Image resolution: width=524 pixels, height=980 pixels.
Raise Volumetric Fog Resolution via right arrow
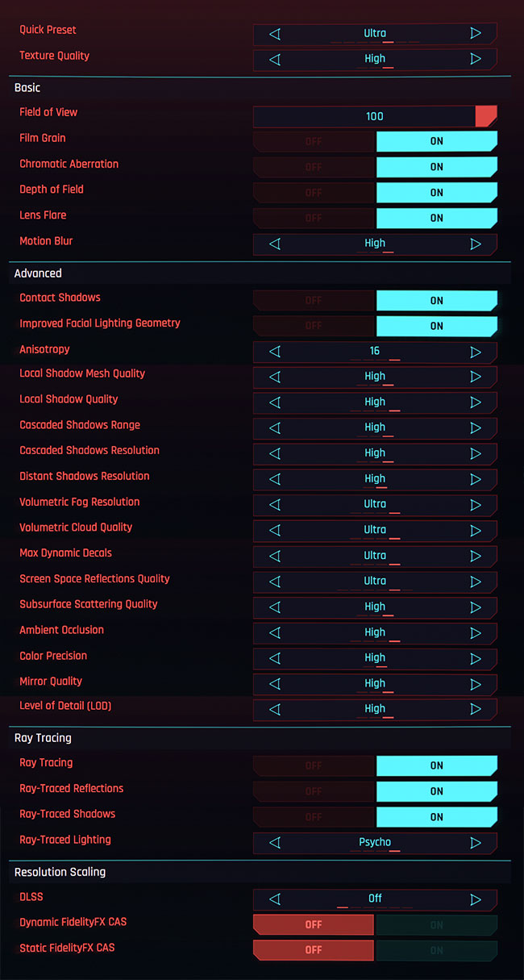coord(476,505)
